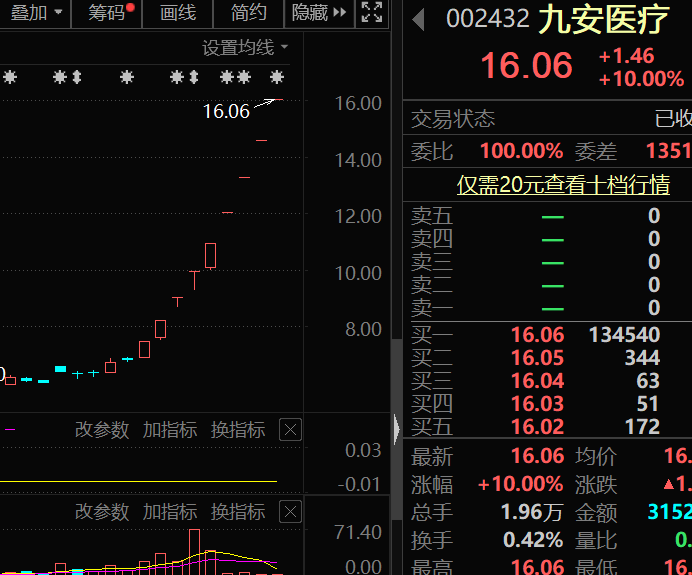Click the fullscreen expand icon
This screenshot has height=575, width=692.
pyautogui.click(x=372, y=12)
